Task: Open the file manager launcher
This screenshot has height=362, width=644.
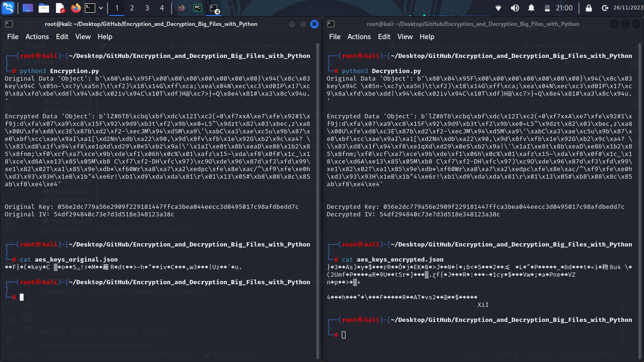Action: coord(44,8)
